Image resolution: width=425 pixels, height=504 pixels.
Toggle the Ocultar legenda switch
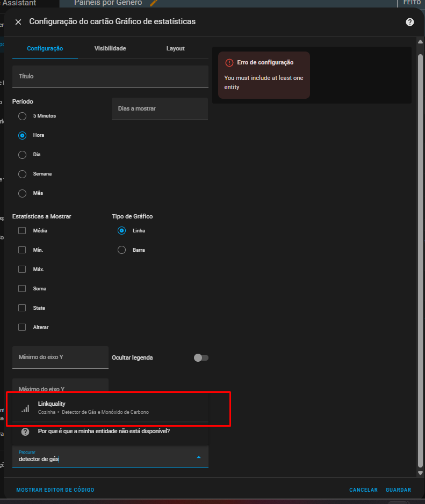[x=201, y=357]
